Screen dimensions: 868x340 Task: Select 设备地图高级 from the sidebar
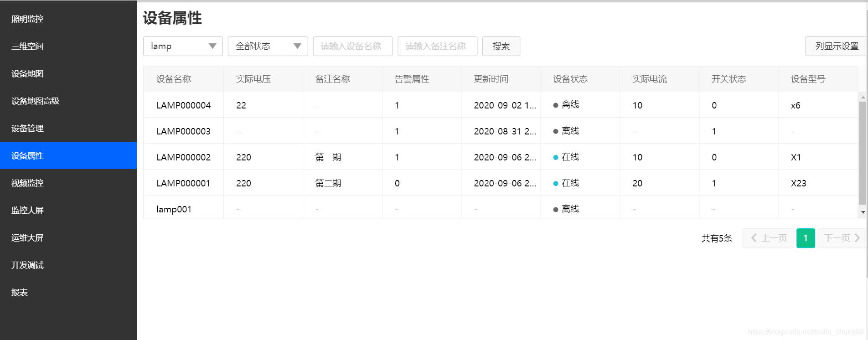coord(68,101)
